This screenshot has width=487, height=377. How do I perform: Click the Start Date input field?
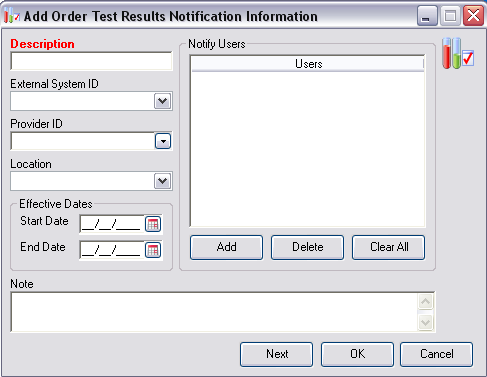(112, 224)
